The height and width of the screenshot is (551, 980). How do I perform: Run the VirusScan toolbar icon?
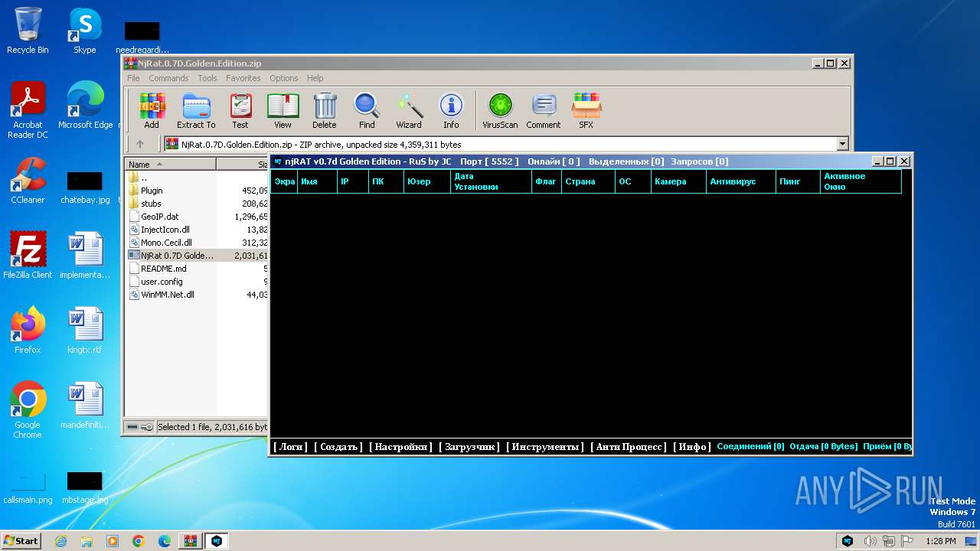point(500,110)
